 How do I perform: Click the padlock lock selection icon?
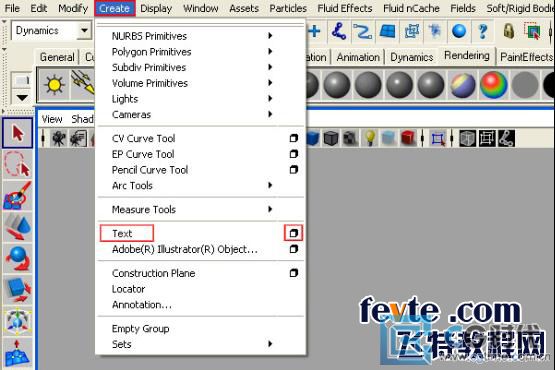pos(509,32)
